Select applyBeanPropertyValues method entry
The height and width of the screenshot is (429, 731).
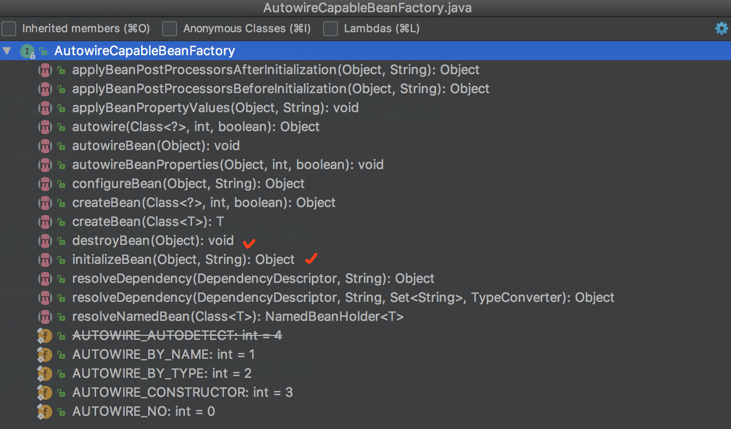[x=214, y=108]
